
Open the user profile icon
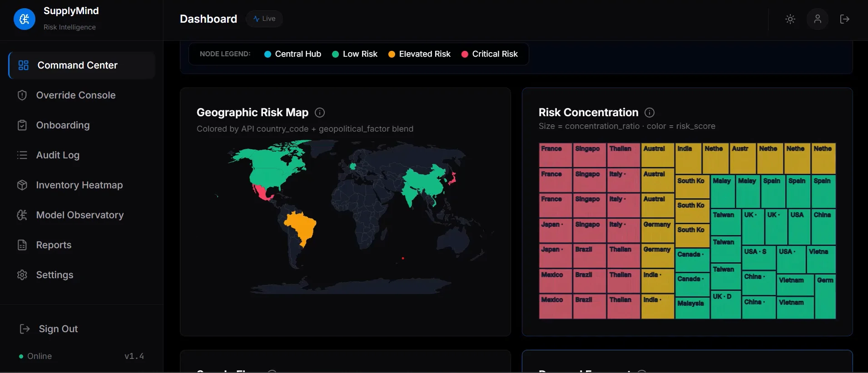click(818, 19)
